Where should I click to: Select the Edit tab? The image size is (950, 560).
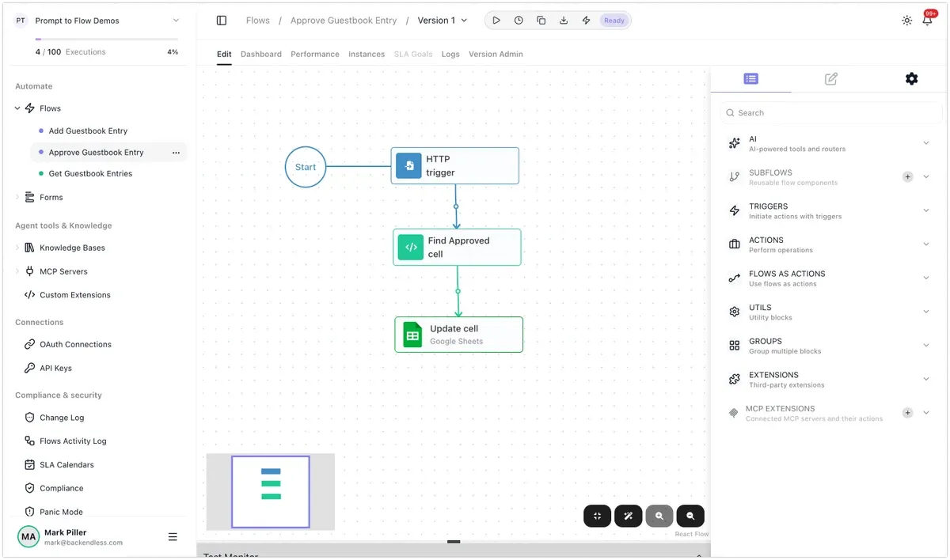pos(224,55)
